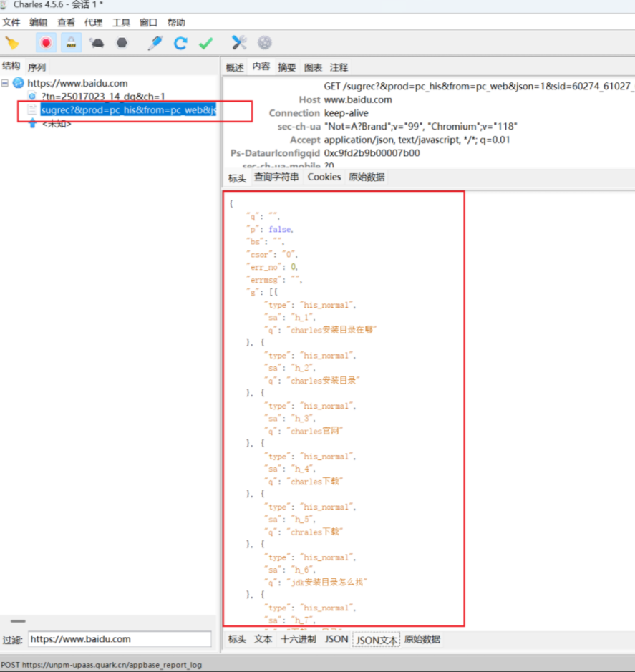Select the JSON文本 tab
This screenshot has width=635, height=672.
coord(376,640)
